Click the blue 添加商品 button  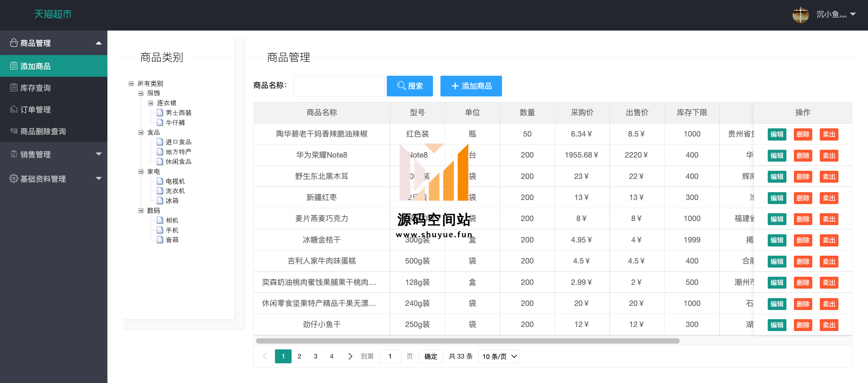(471, 86)
